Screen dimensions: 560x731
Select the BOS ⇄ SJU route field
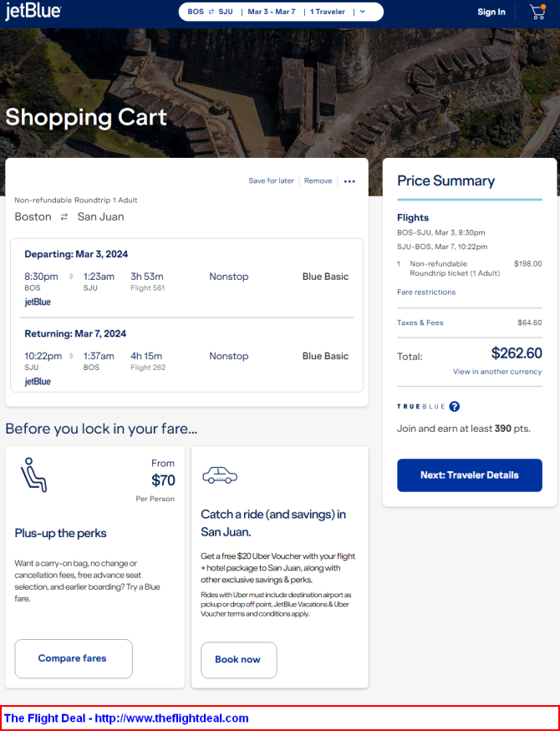[210, 12]
